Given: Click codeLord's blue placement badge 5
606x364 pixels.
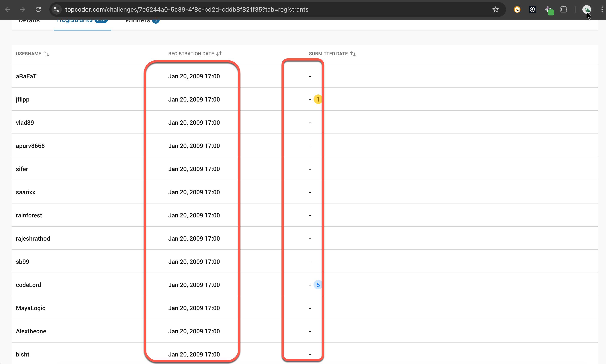Looking at the screenshot, I should tap(318, 285).
